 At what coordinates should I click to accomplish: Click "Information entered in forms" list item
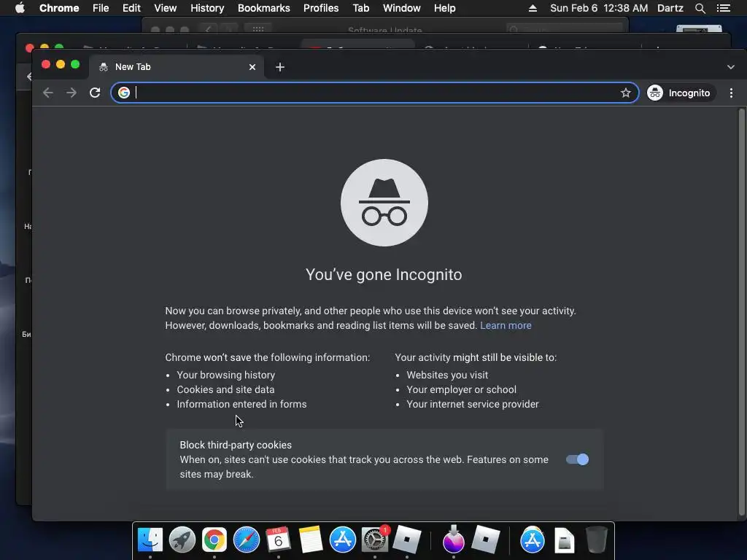pyautogui.click(x=241, y=404)
